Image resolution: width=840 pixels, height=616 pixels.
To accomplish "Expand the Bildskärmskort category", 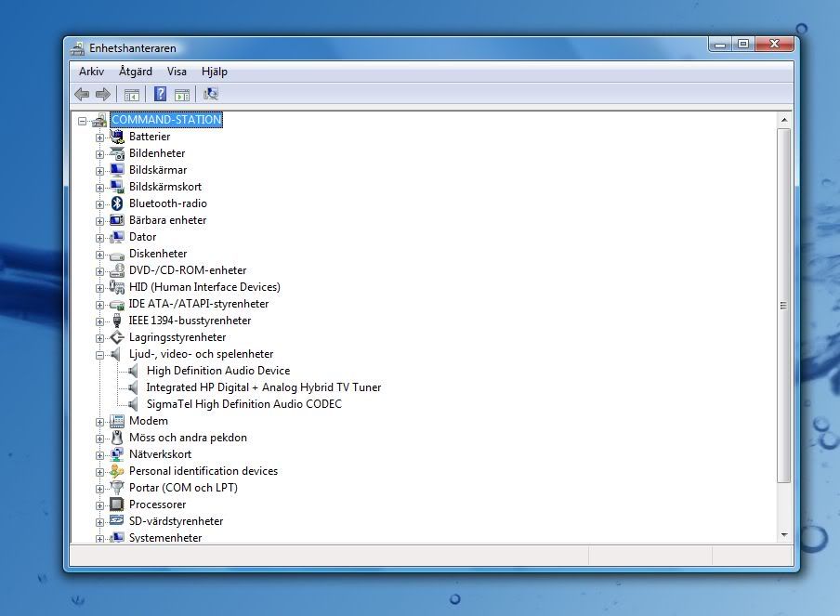I will point(99,187).
